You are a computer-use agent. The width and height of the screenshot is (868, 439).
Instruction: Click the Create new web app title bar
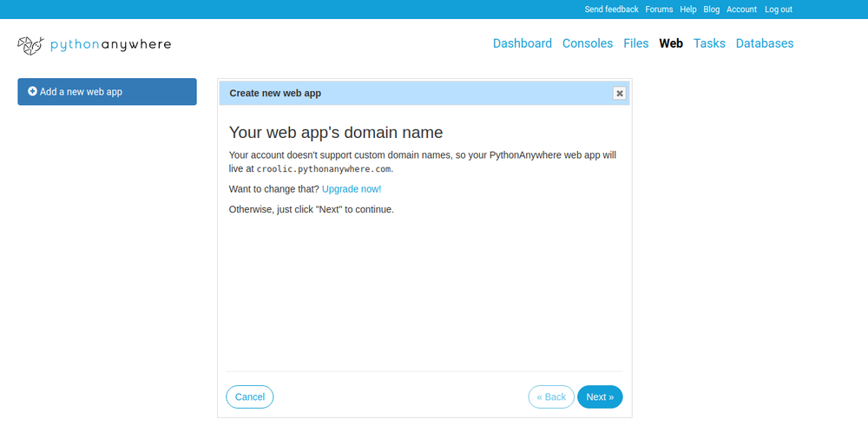pyautogui.click(x=424, y=93)
